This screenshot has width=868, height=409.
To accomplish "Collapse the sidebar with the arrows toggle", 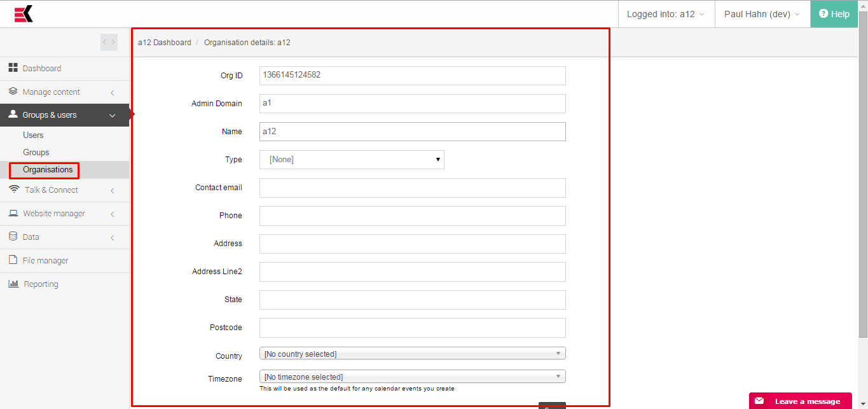I will tap(109, 42).
